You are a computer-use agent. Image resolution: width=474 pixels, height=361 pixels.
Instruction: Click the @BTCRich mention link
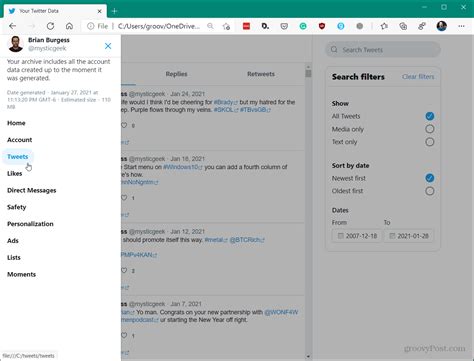point(247,240)
